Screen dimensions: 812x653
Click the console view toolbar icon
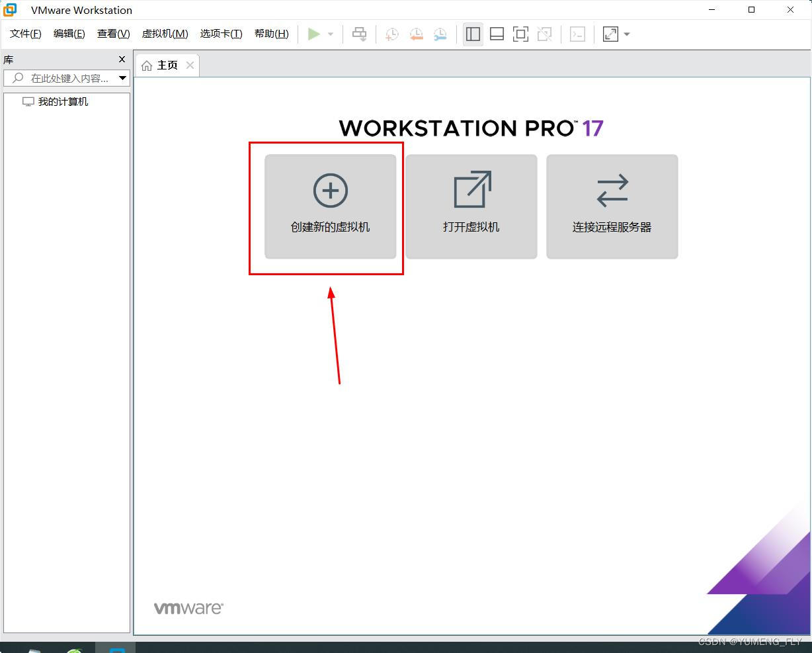[x=577, y=34]
